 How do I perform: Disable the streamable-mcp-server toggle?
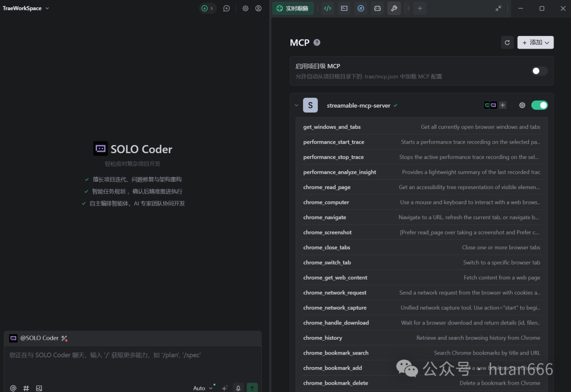pos(539,106)
